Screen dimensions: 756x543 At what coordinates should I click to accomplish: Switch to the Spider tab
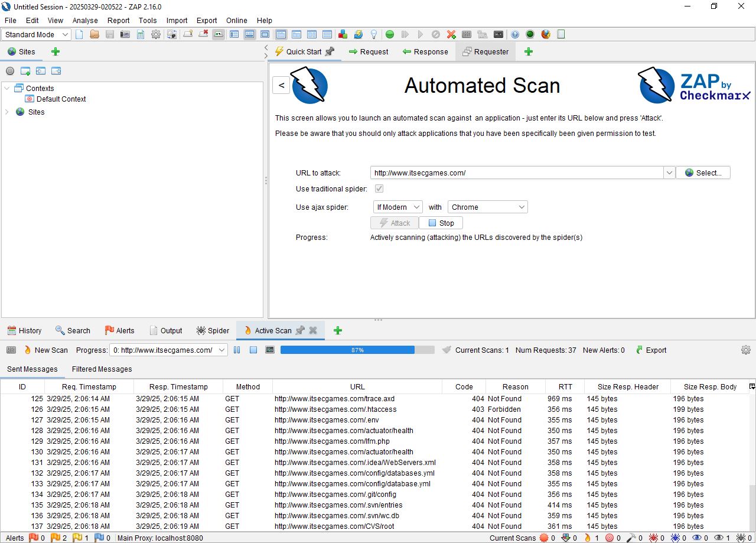click(213, 330)
